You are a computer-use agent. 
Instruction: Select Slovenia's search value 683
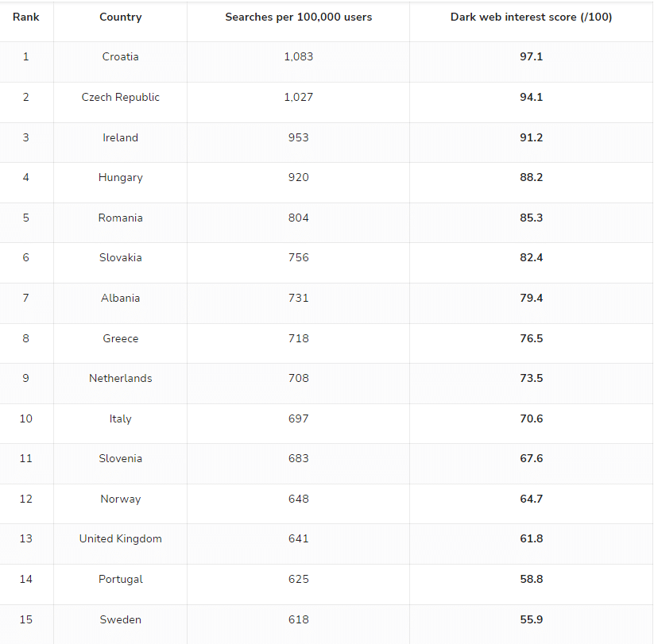tap(299, 458)
